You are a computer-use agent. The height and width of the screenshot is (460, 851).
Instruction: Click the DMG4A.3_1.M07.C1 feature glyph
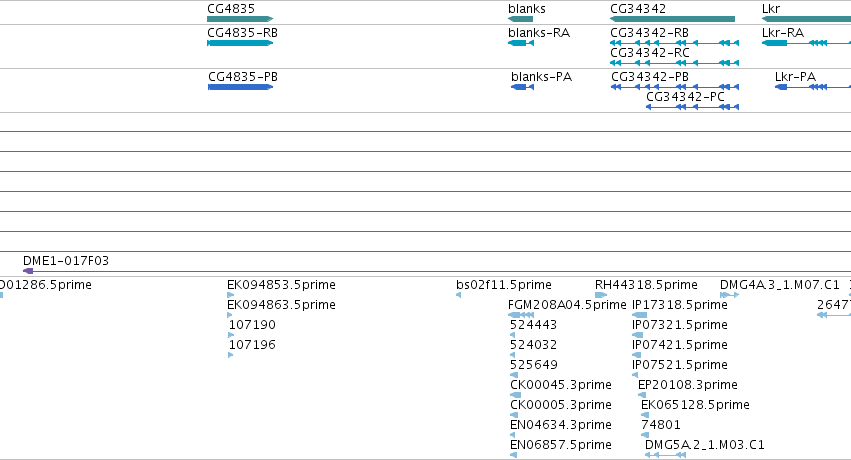pyautogui.click(x=729, y=295)
